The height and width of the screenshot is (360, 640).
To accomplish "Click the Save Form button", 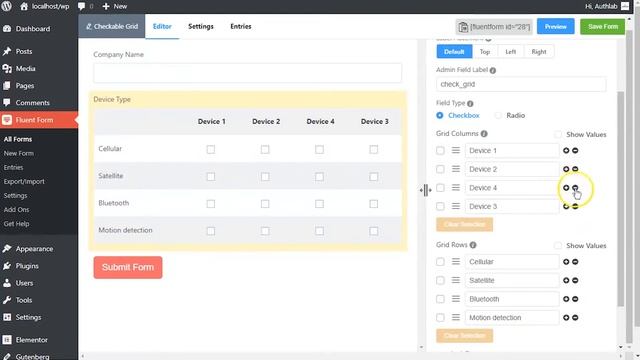I will (x=602, y=27).
